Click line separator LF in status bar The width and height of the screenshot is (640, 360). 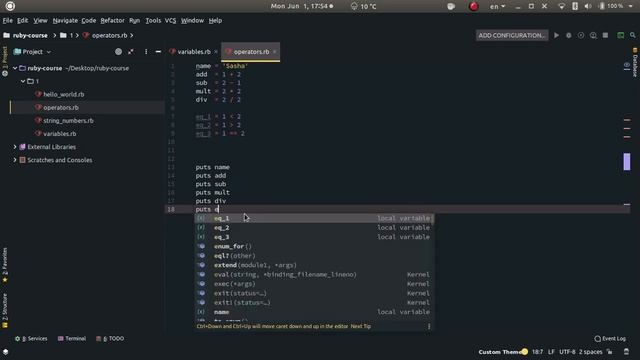551,352
